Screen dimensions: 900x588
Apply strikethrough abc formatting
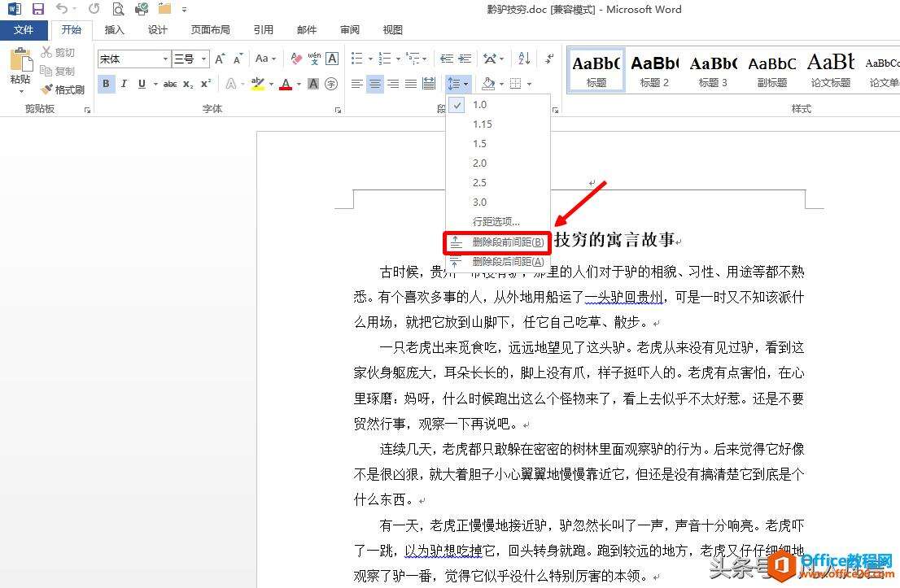170,85
